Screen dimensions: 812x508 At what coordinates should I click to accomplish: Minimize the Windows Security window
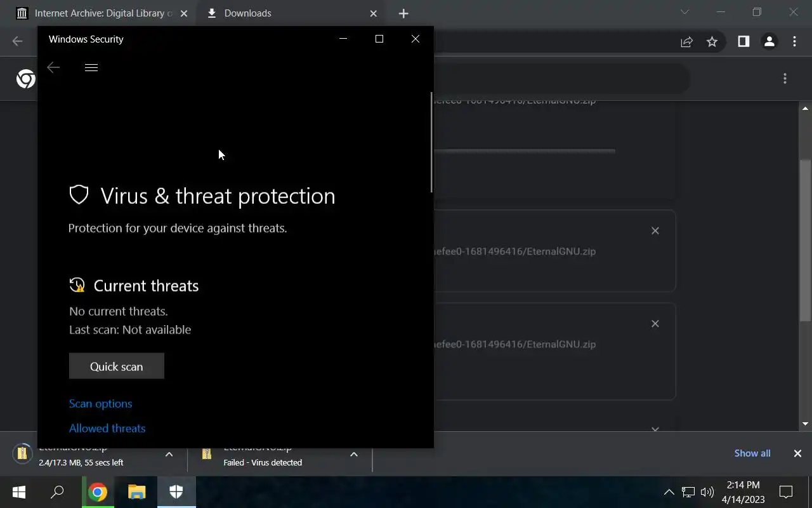[343, 39]
